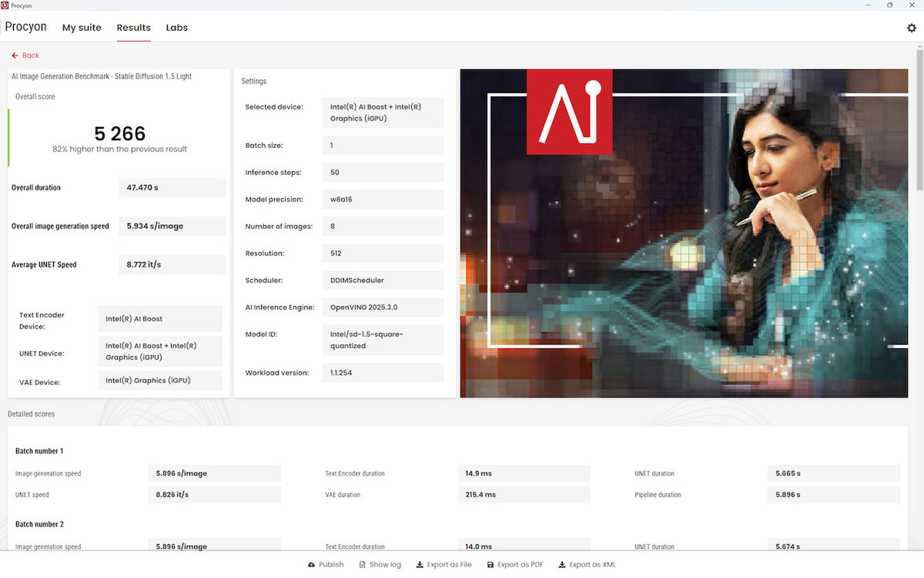This screenshot has width=924, height=578.
Task: Go back using the Back link
Action: 31,55
